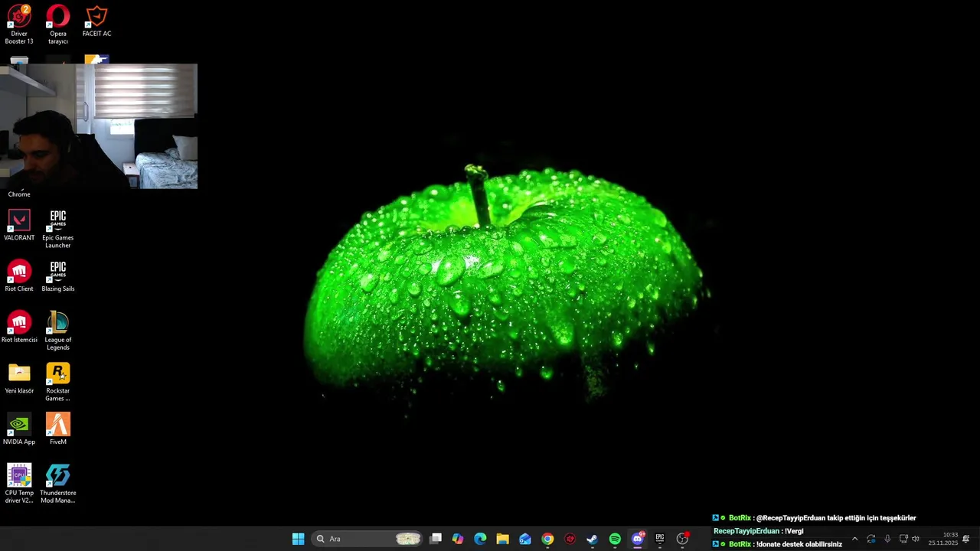Open OBS Studio taskbar icon
This screenshot has width=980, height=551.
coord(682,539)
